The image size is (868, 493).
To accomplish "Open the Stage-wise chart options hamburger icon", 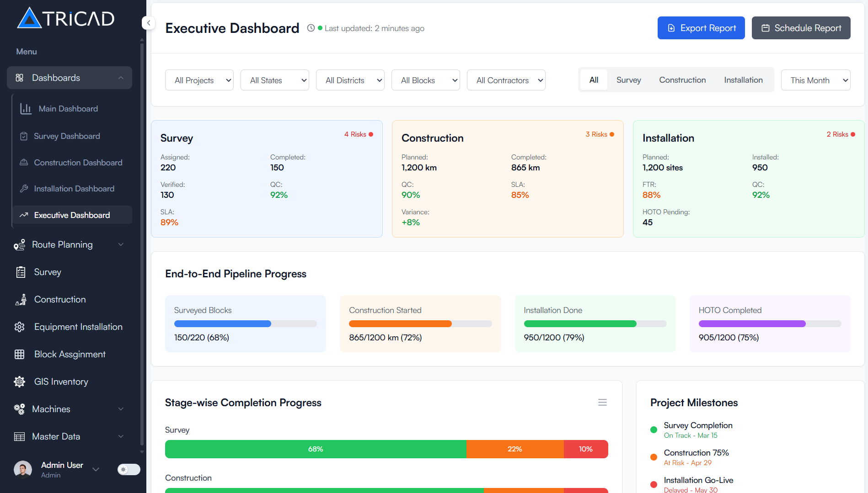I will pos(602,402).
